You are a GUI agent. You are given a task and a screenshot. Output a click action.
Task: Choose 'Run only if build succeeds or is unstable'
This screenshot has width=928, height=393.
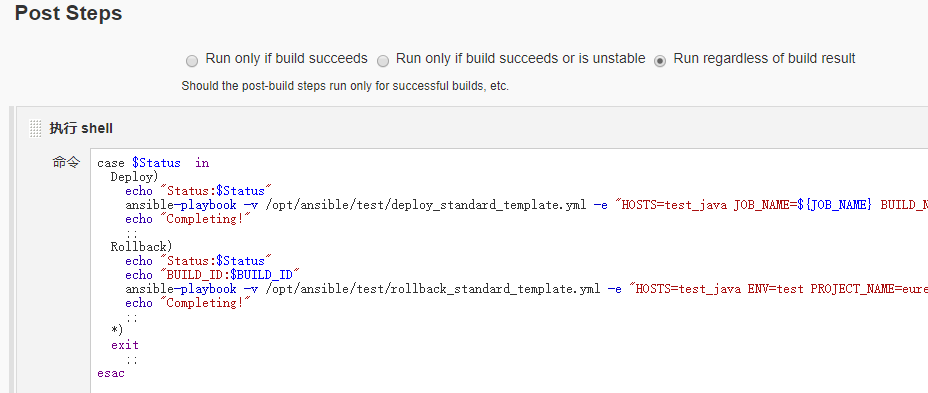(x=383, y=60)
